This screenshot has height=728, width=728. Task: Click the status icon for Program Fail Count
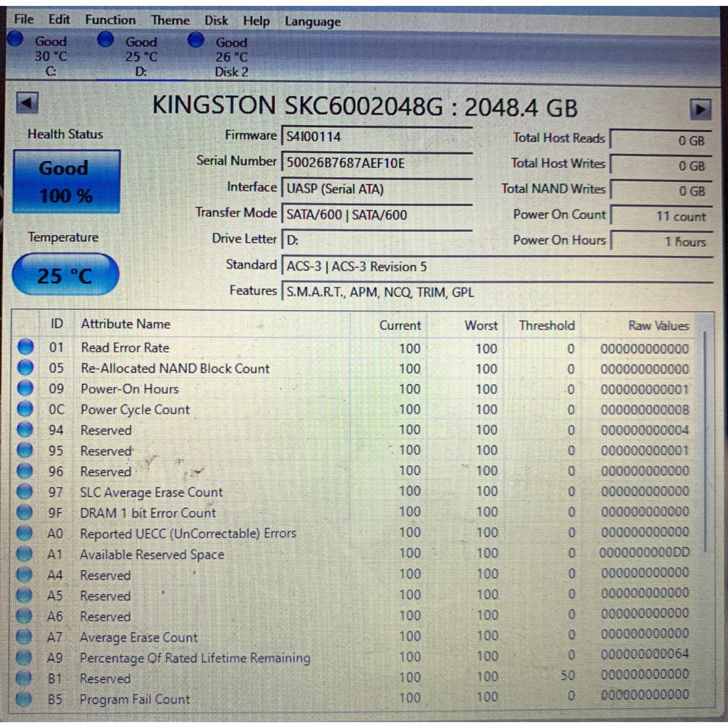tap(24, 699)
